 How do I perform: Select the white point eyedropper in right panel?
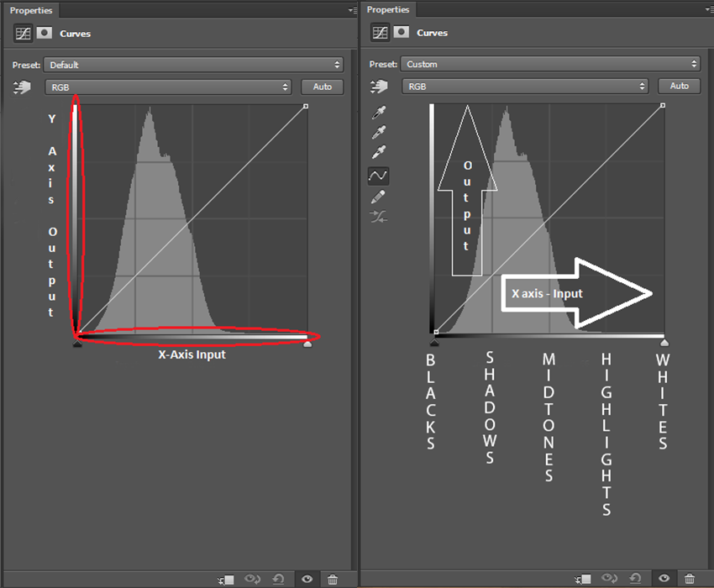click(x=379, y=153)
